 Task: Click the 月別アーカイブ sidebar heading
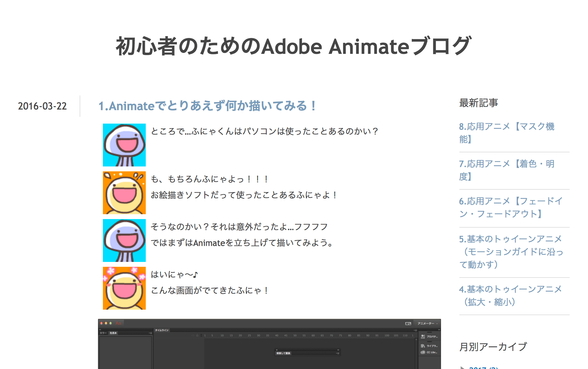coord(493,347)
